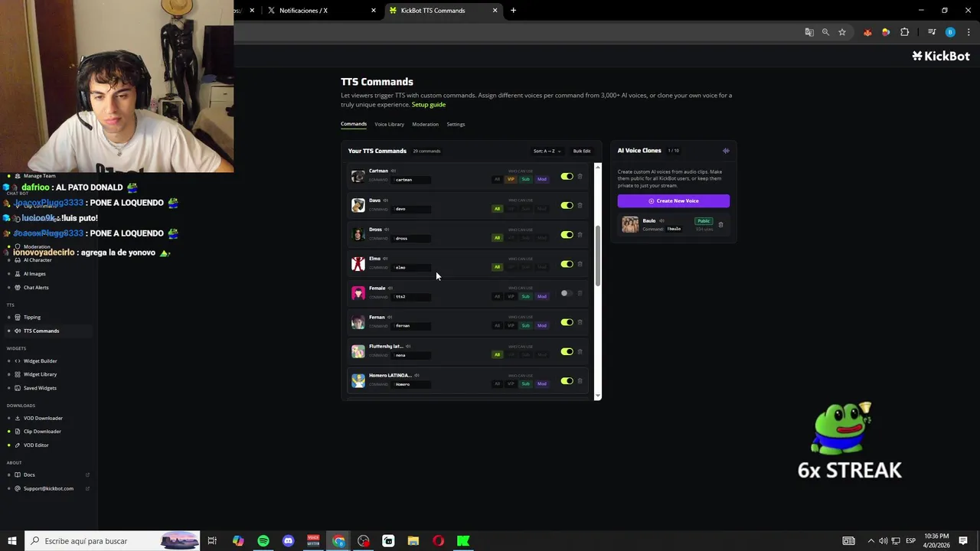Click Support@kickbot.com link
The width and height of the screenshot is (980, 551).
[x=47, y=488]
